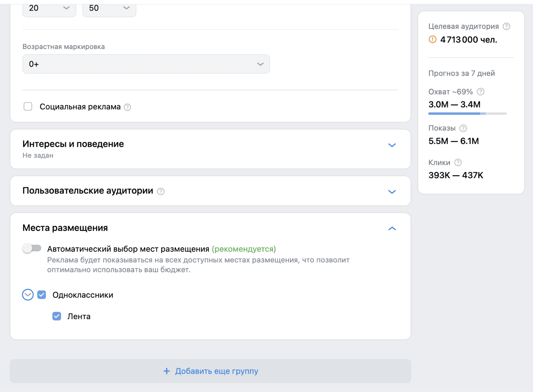
Task: Expand the Интересы и поведение section
Action: pyautogui.click(x=392, y=145)
